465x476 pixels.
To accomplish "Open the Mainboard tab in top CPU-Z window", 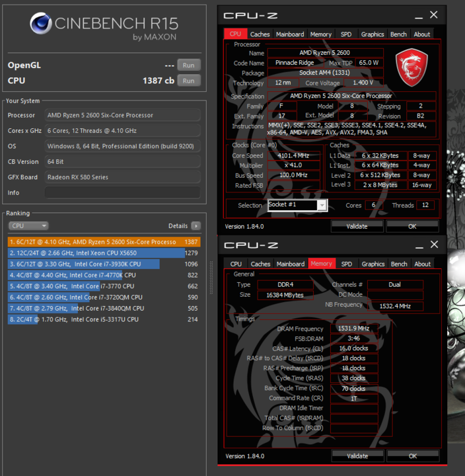I will point(290,34).
